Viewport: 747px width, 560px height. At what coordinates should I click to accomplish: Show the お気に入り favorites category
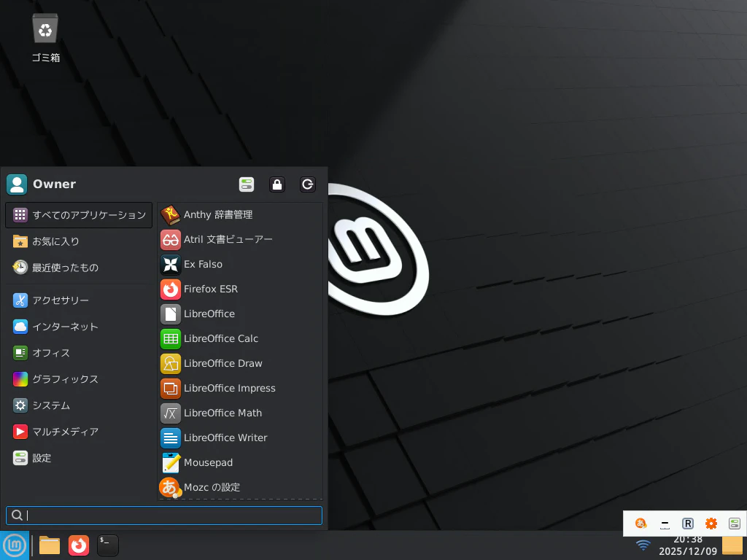79,241
